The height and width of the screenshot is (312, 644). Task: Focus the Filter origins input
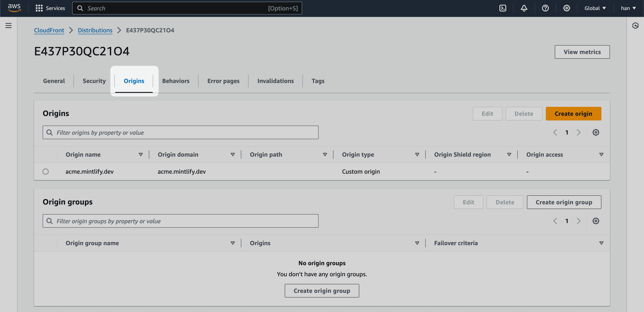click(x=180, y=132)
